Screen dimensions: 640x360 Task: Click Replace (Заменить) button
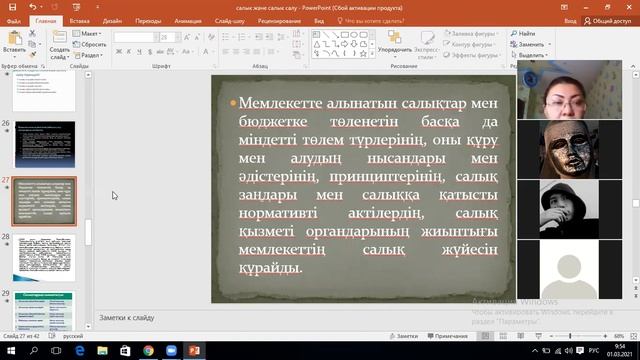531,44
